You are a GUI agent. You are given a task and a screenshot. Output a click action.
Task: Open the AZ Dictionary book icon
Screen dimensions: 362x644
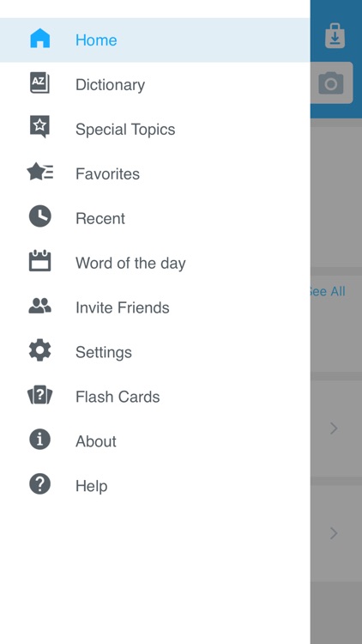tap(39, 82)
